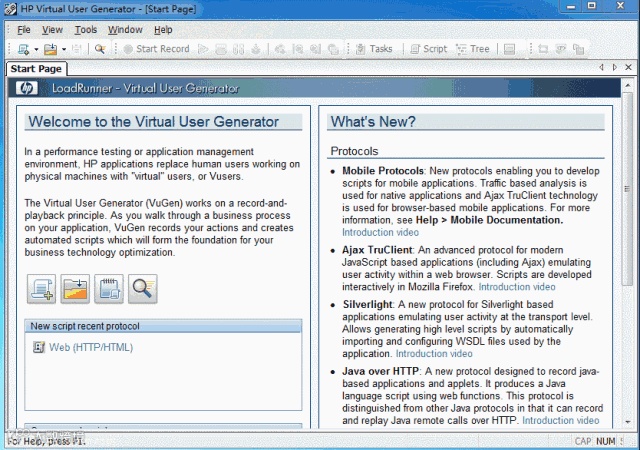
Task: Open the Window menu
Action: pos(125,30)
